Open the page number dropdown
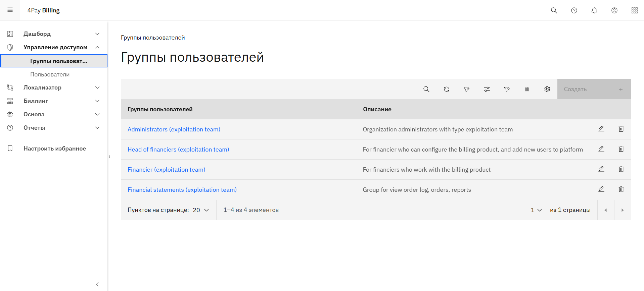The height and width of the screenshot is (291, 644). pyautogui.click(x=536, y=210)
